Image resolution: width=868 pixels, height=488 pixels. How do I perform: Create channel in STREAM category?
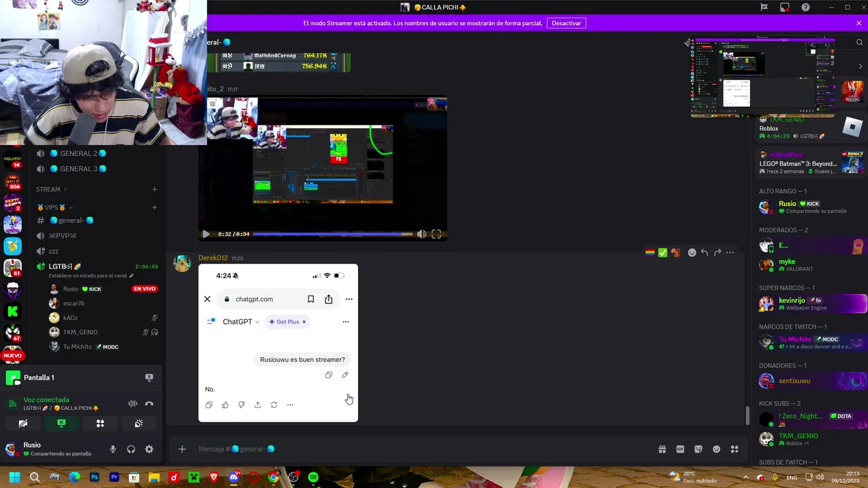155,189
